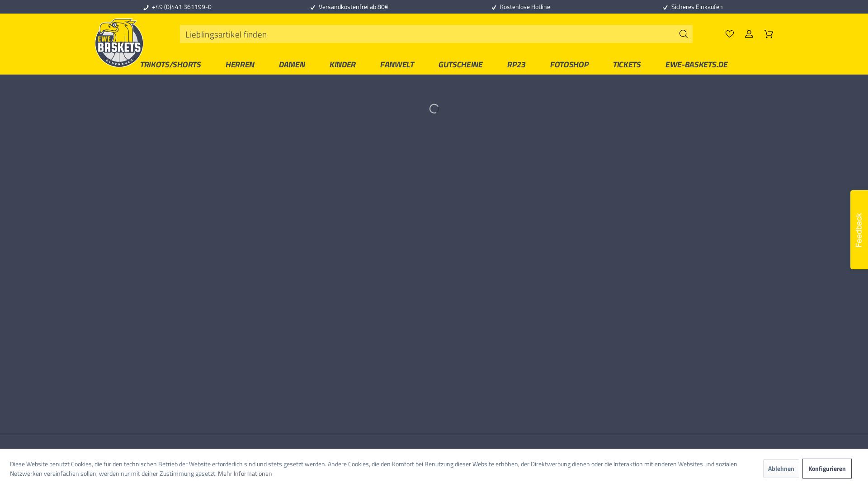The image size is (868, 488).
Task: Click the checkmark next to Sicheres Einkaufen
Action: (x=665, y=7)
